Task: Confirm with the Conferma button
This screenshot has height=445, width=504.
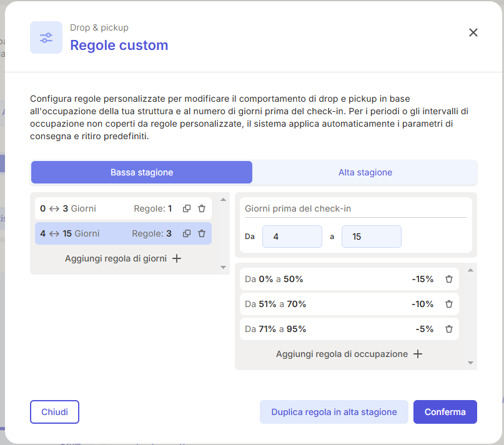Action: [445, 412]
